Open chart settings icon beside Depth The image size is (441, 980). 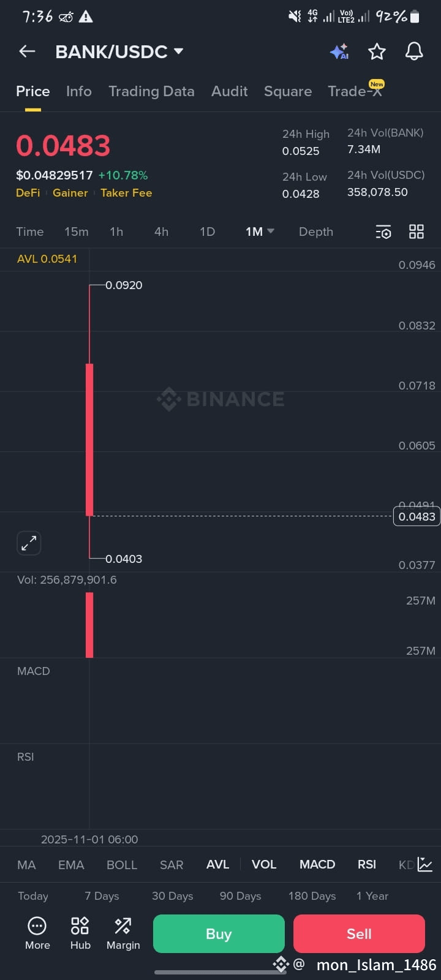coord(383,232)
